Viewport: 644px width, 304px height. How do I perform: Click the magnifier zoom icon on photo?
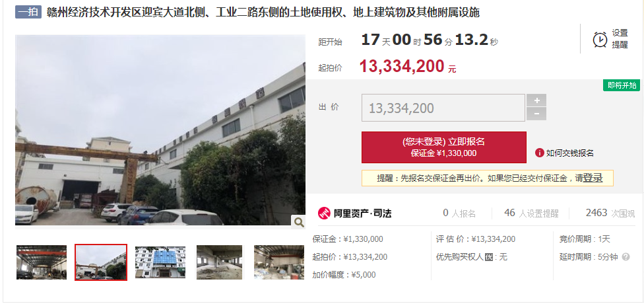pos(299,223)
